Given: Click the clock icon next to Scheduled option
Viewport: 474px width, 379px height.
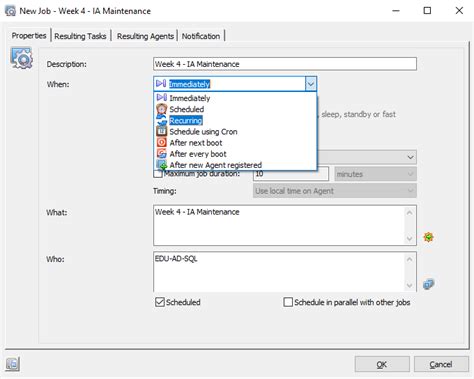Looking at the screenshot, I should (x=162, y=109).
